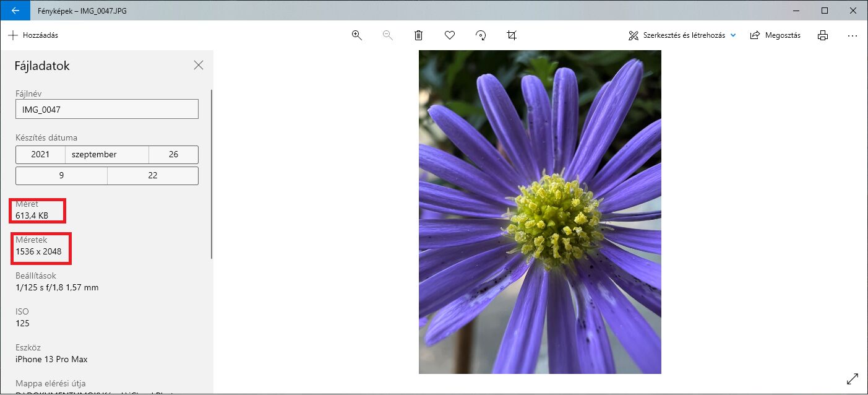Print the photo with the printer icon

point(823,35)
